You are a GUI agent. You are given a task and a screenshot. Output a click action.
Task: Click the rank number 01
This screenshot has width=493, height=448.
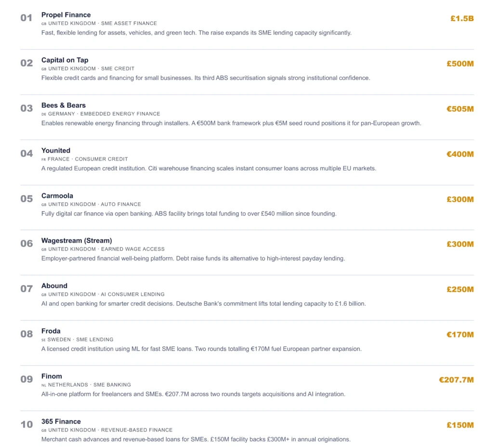pos(26,18)
